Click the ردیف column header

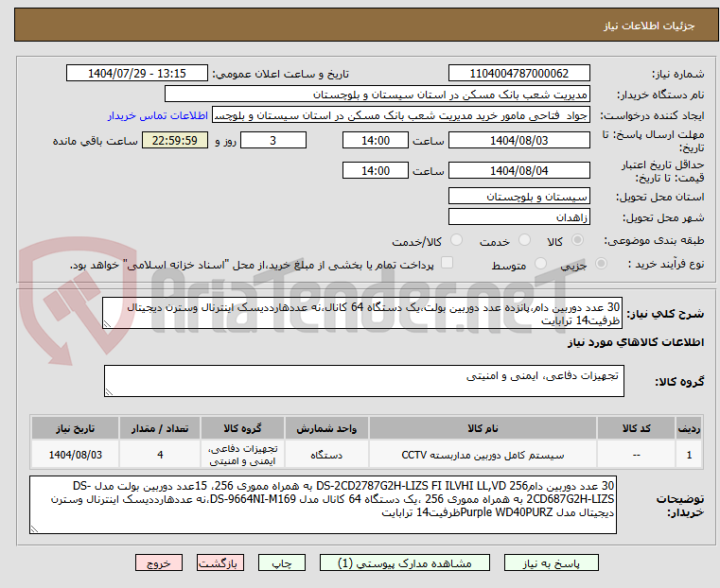[x=689, y=428]
